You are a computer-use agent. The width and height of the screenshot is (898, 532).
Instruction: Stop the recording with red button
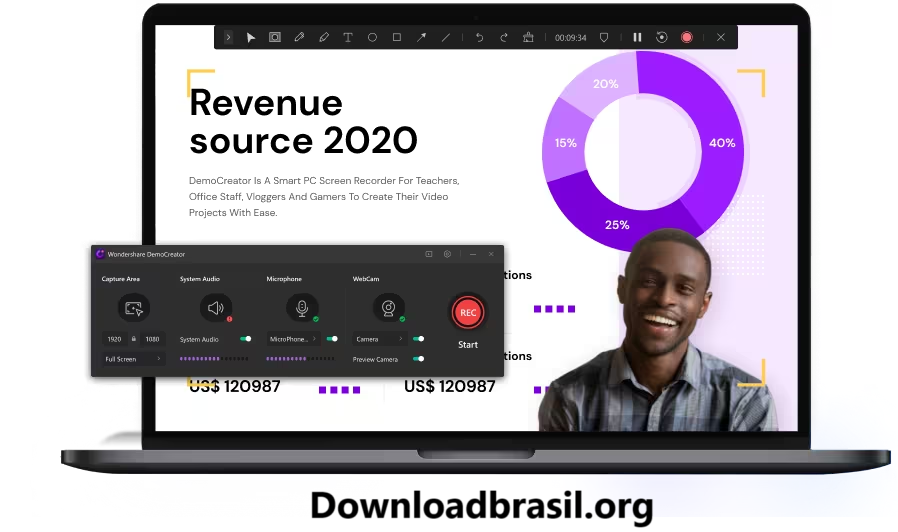pos(687,37)
